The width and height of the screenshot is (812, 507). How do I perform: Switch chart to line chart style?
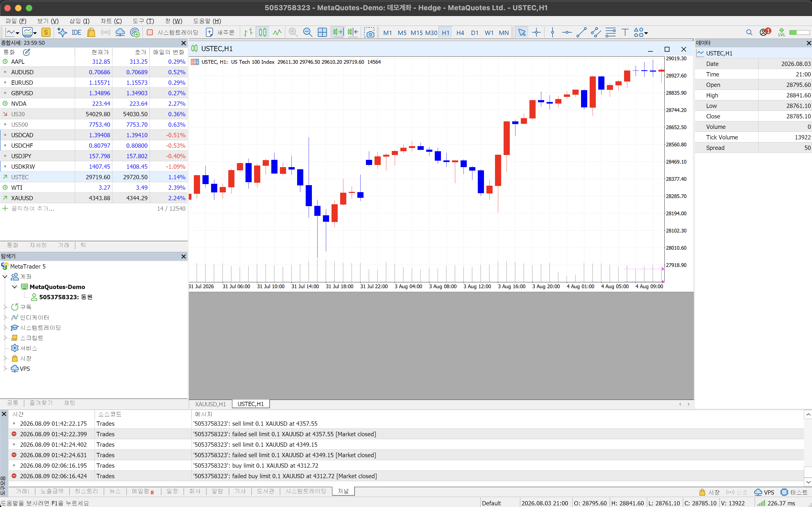tap(277, 33)
